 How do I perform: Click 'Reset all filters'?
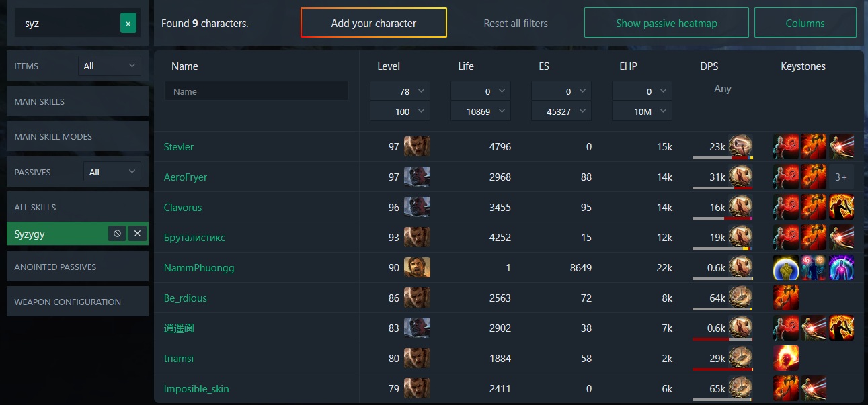coord(516,23)
